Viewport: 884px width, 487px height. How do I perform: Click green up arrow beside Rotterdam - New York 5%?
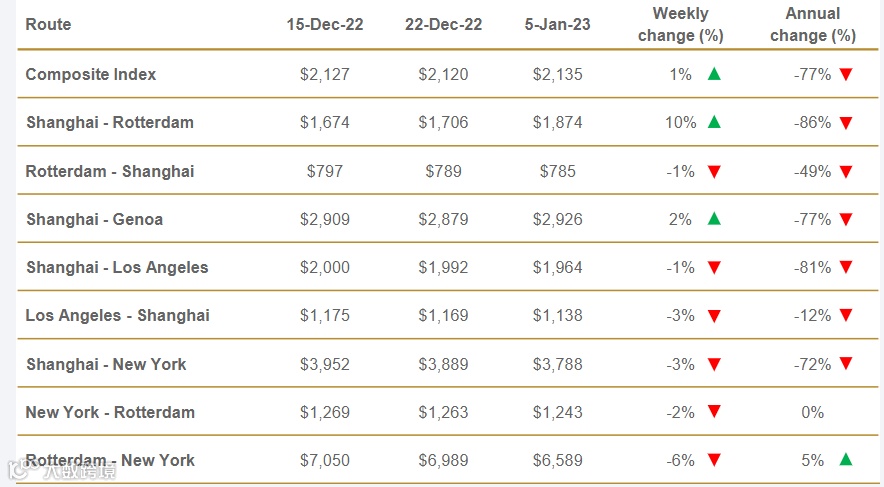click(846, 460)
